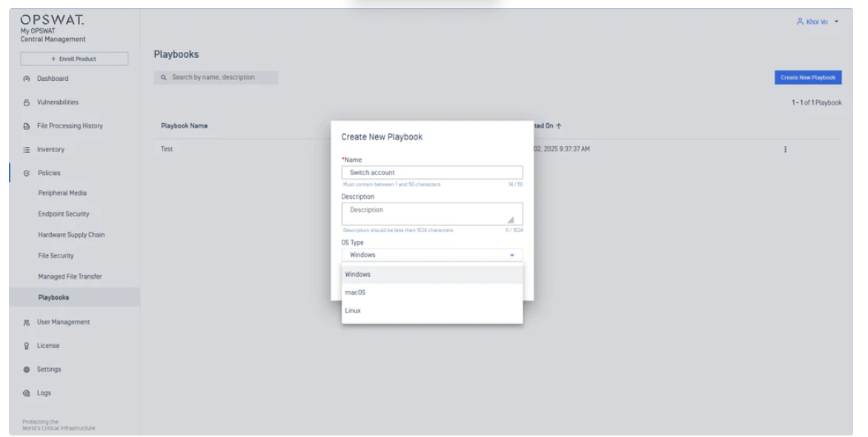Click the User Management people icon

[27, 322]
